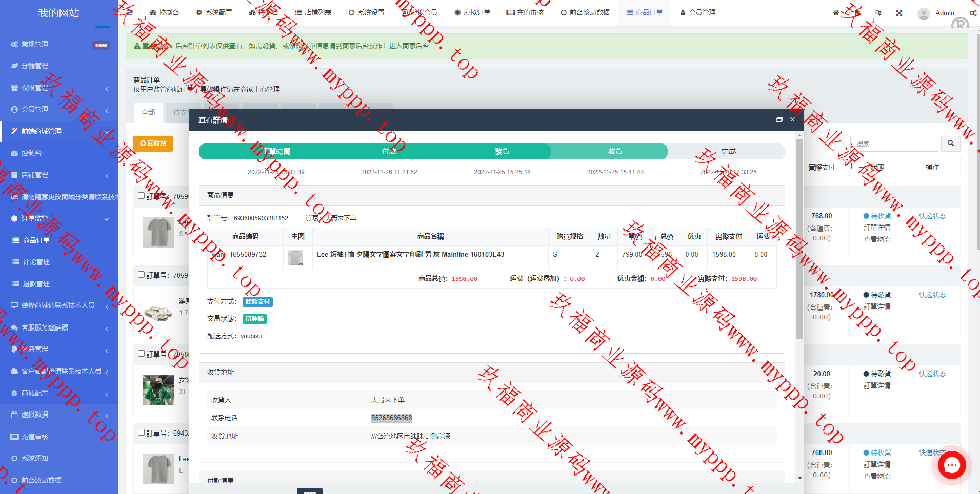
Task: Toggle fullscreen with the expand icon
Action: (899, 13)
